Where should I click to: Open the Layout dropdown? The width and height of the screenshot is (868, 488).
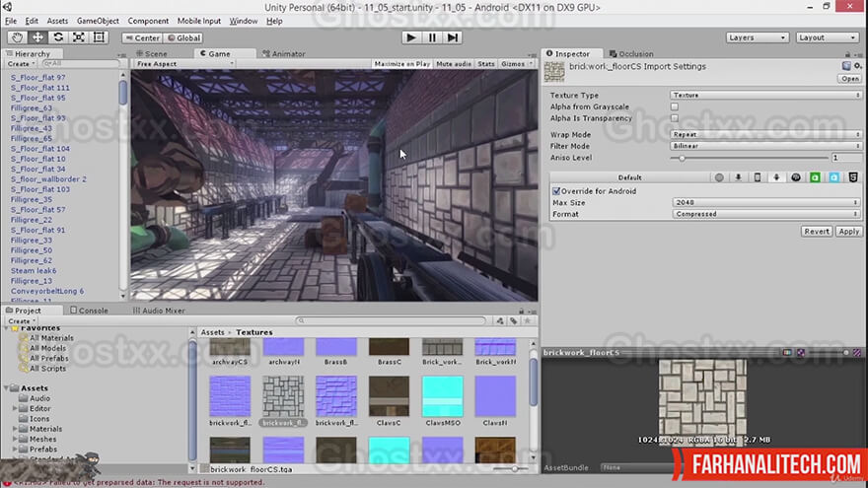click(x=828, y=37)
